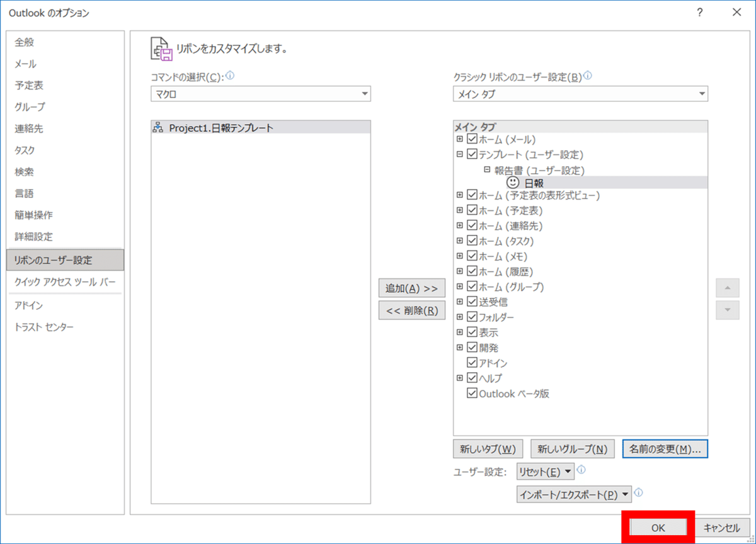Viewport: 756px width, 544px height.
Task: Click the info icon next to リセット
Action: [581, 470]
